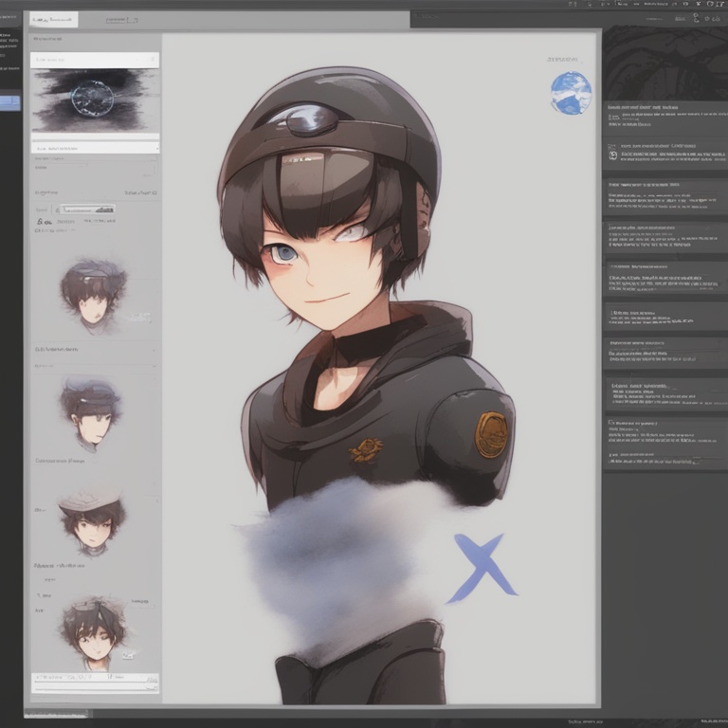Click the round icon in the second right-panel entry
728x728 pixels.
[612, 155]
